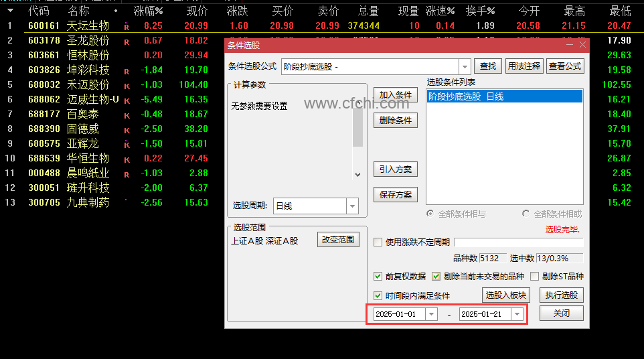644x359 pixels.
Task: Sort by 最低 column header
Action: [x=620, y=11]
